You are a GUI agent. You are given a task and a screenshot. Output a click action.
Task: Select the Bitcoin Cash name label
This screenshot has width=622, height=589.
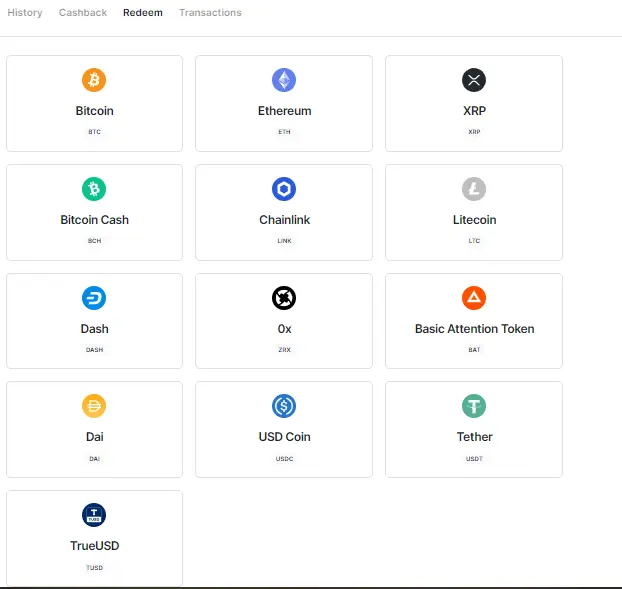point(94,220)
